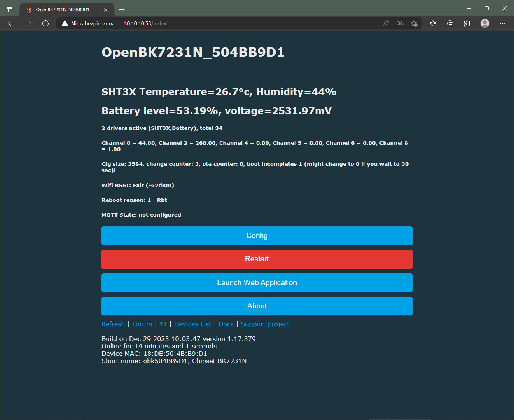Close the browser window
The image size is (514, 420).
pyautogui.click(x=505, y=8)
